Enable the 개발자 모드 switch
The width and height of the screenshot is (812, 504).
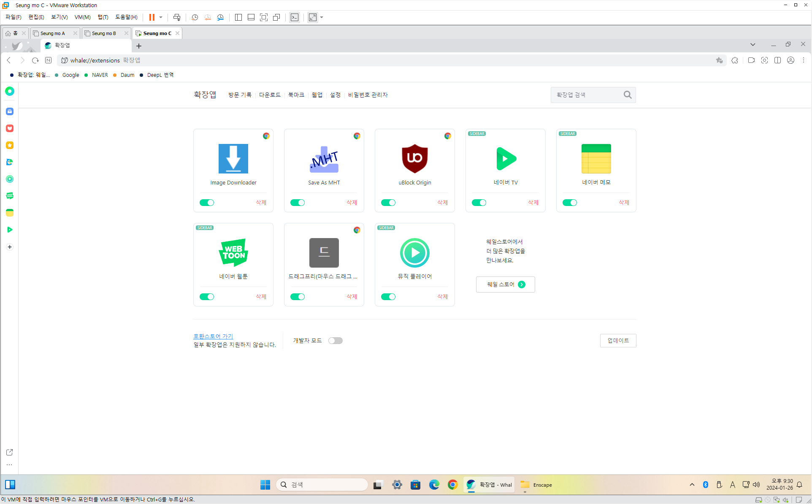(x=336, y=341)
